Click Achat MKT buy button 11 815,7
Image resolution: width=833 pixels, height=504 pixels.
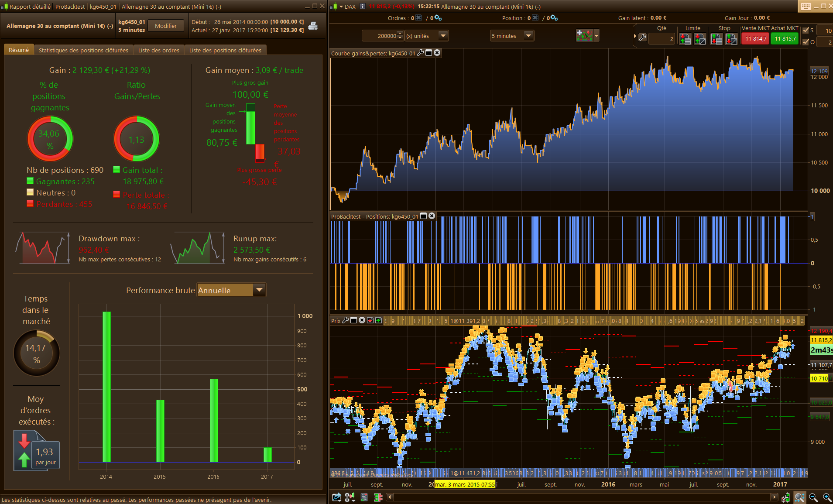click(785, 38)
